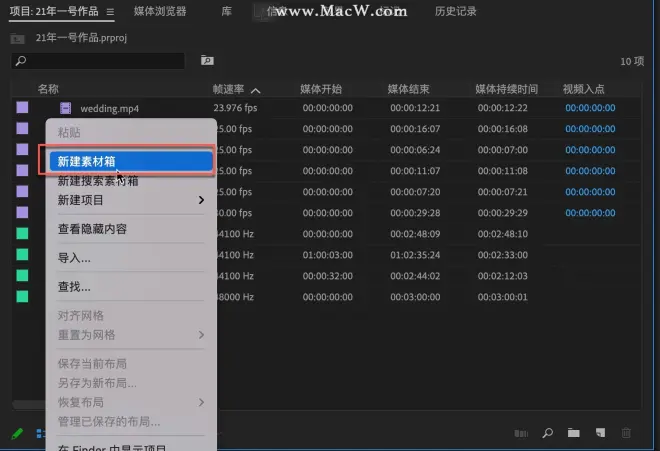This screenshot has width=660, height=451.
Task: Click the duration value 00:03:00:01
Action: coord(503,297)
